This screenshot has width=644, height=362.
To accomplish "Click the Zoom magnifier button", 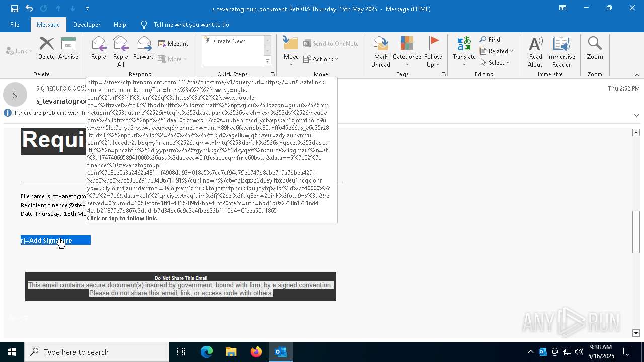I will pos(595,49).
